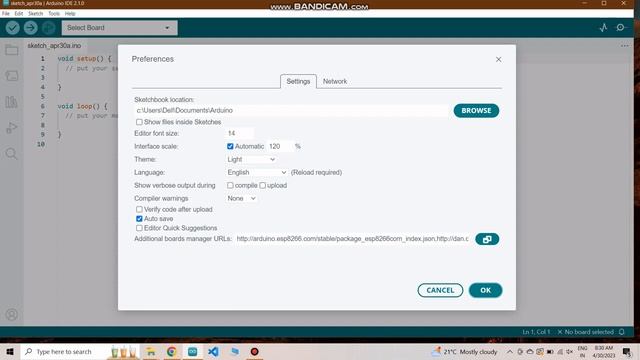Click the Upload arrow button
Screen dimensions: 640x360
click(31, 28)
